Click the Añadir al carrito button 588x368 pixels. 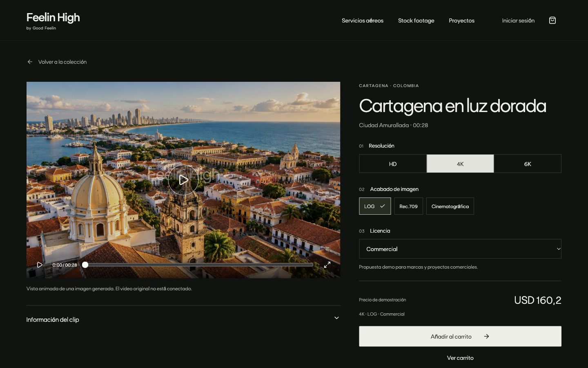[460, 336]
